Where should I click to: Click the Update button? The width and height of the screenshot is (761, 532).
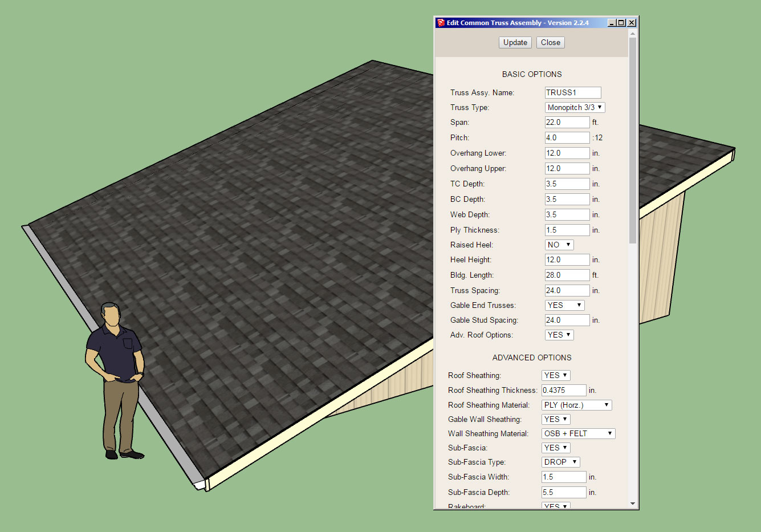(515, 43)
